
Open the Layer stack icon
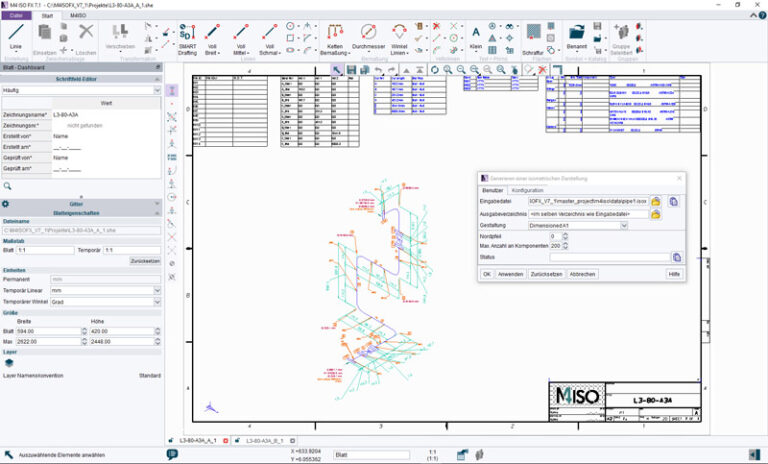pyautogui.click(x=9, y=363)
